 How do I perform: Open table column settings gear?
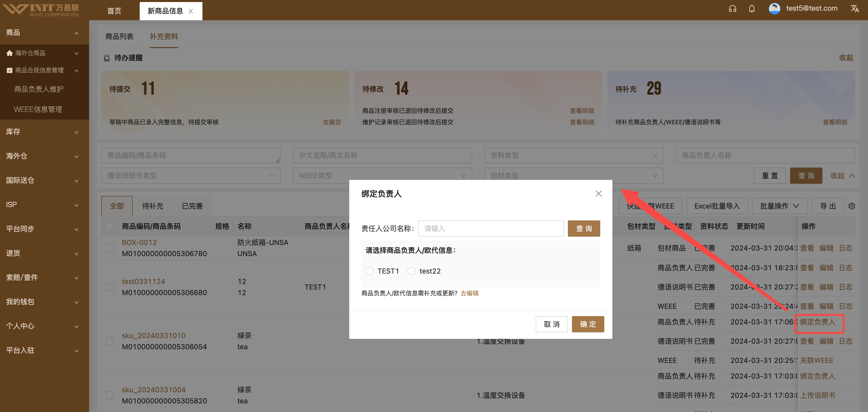pyautogui.click(x=852, y=206)
